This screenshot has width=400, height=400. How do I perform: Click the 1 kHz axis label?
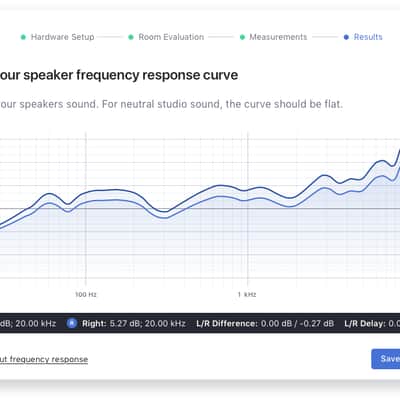click(x=247, y=294)
